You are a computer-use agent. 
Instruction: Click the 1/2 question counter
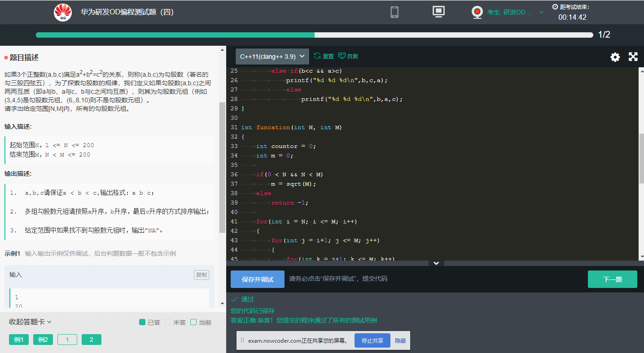click(x=604, y=35)
